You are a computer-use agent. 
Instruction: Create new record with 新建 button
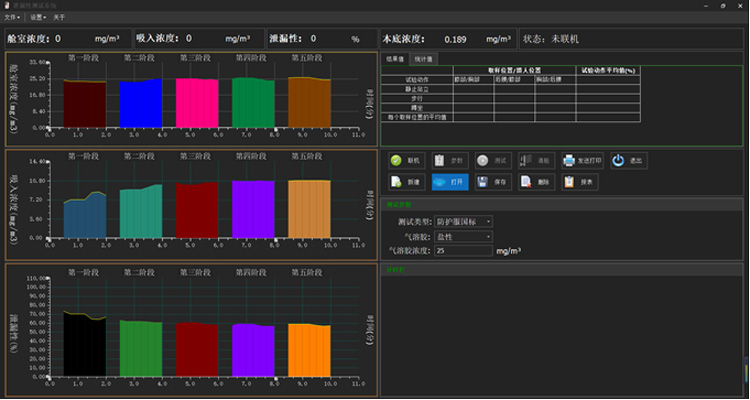click(x=407, y=183)
